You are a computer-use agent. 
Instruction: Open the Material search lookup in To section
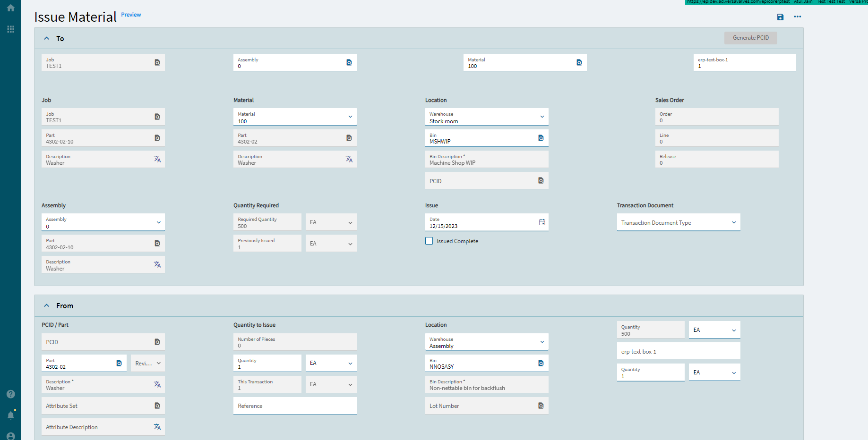point(579,62)
